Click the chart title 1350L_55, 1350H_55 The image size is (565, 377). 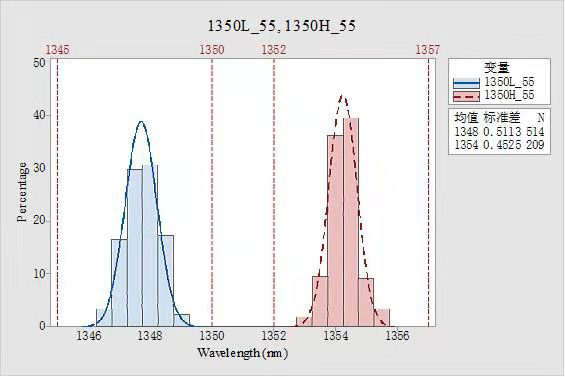[281, 26]
